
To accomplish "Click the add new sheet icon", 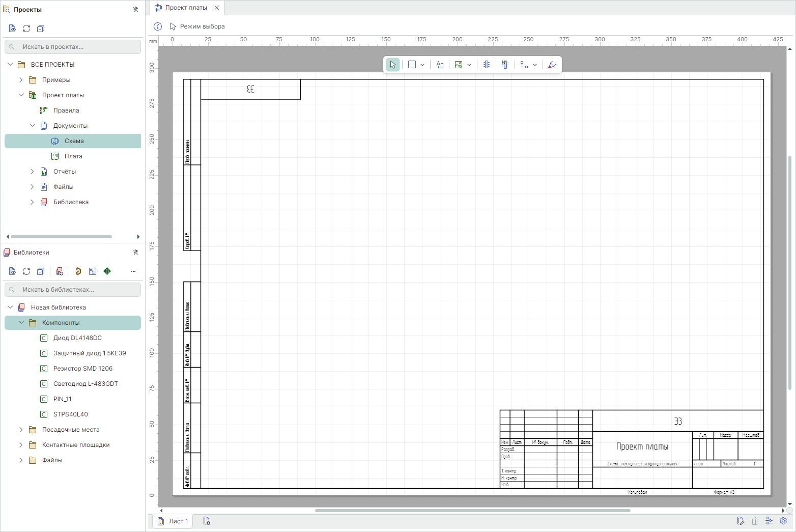I will tap(207, 521).
